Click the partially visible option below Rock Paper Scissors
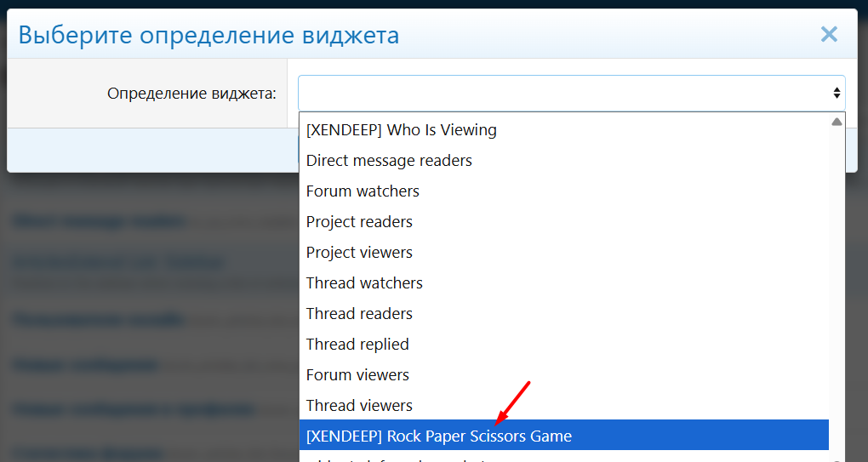 click(400, 459)
